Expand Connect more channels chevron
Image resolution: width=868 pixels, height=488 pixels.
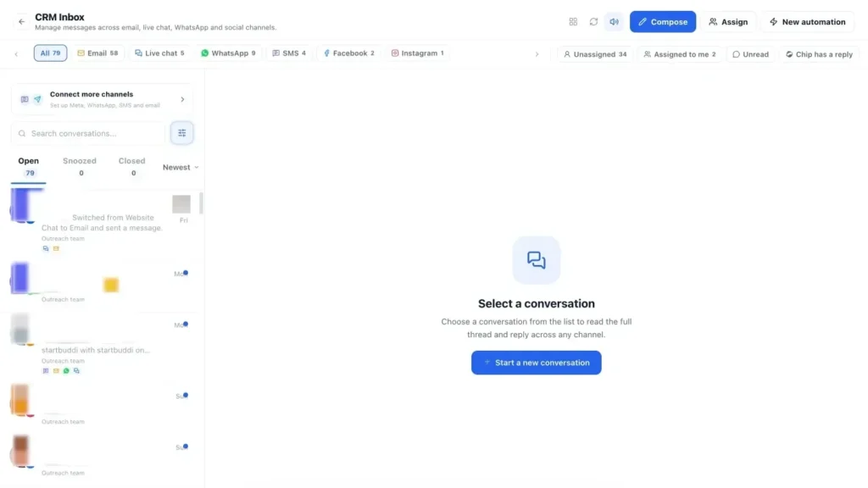point(182,100)
